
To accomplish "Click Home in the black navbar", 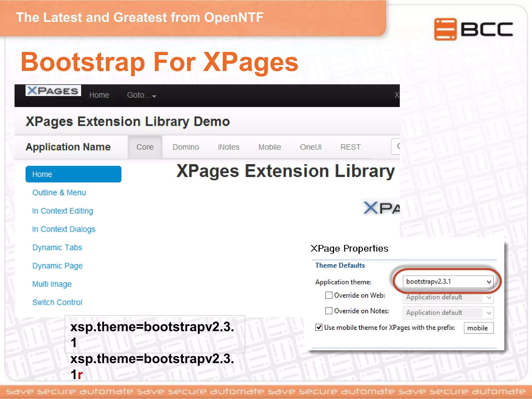I will [x=99, y=95].
